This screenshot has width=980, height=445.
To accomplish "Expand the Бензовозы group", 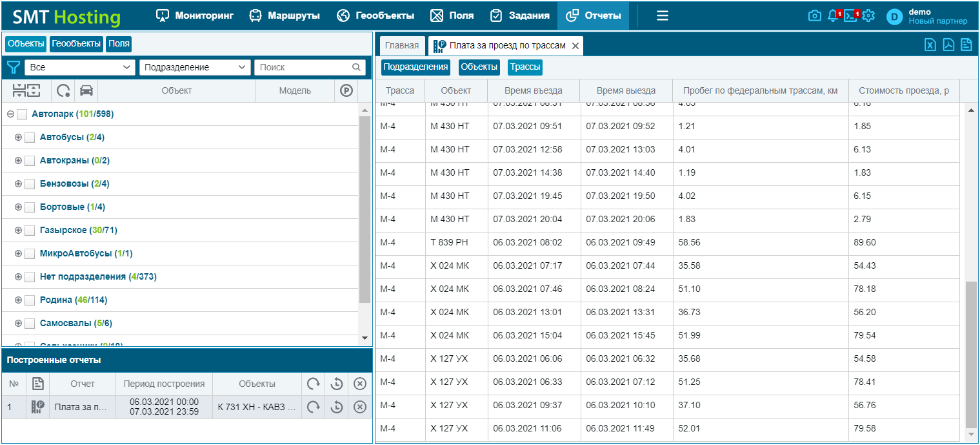I will [x=18, y=184].
